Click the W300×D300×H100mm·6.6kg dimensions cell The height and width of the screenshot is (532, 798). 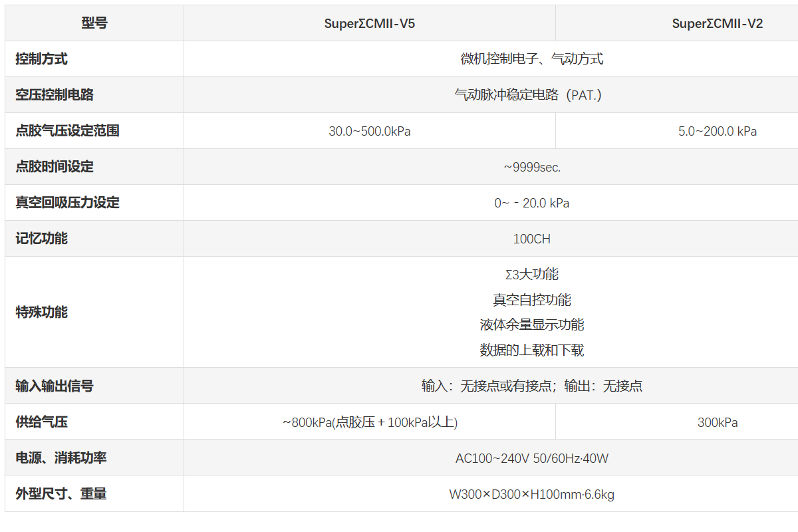coord(531,494)
